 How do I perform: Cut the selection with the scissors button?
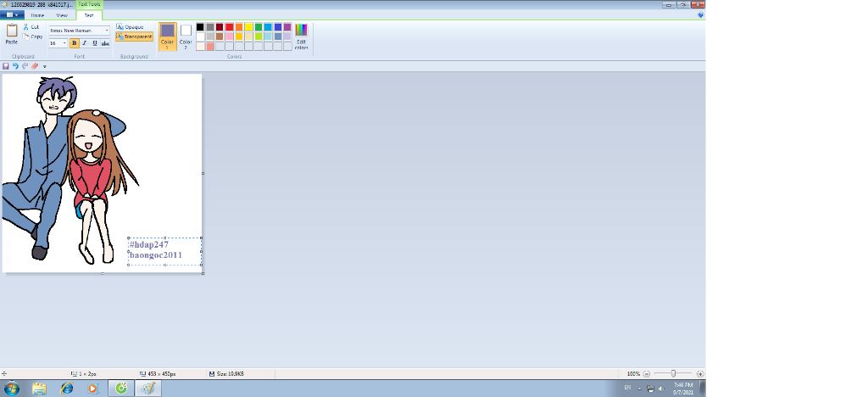point(31,27)
